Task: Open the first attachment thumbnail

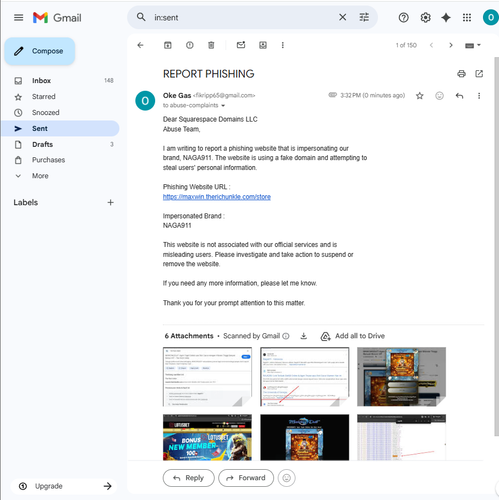Action: coord(207,377)
